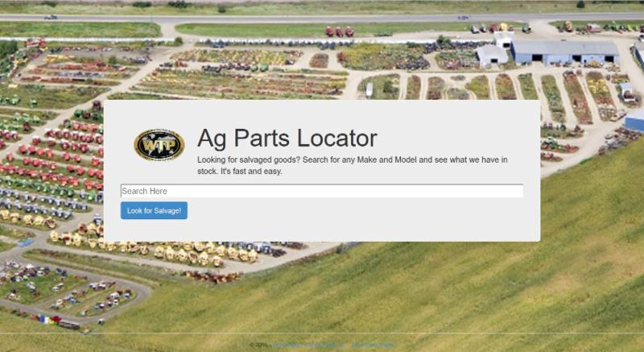Click the "Ag Parts Locator" heading
Viewport: 644px width, 352px height.
(287, 138)
